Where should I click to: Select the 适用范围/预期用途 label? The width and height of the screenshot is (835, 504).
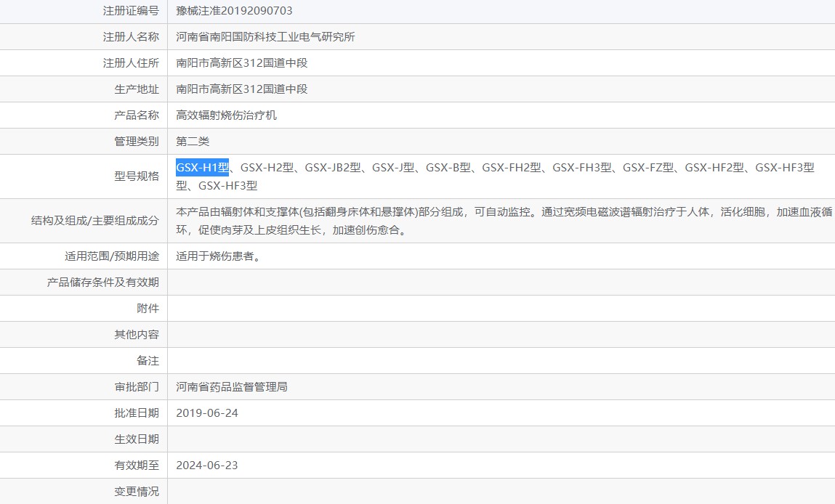112,256
